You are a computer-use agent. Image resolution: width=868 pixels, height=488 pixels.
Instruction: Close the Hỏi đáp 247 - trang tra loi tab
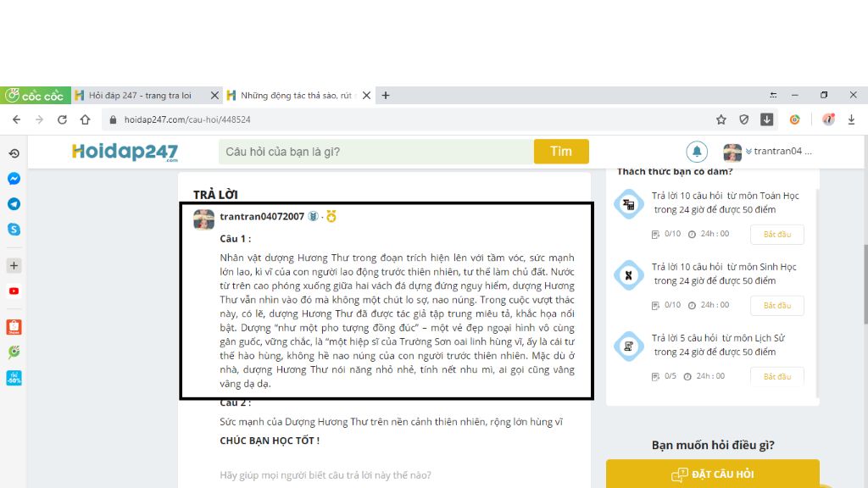coord(214,95)
